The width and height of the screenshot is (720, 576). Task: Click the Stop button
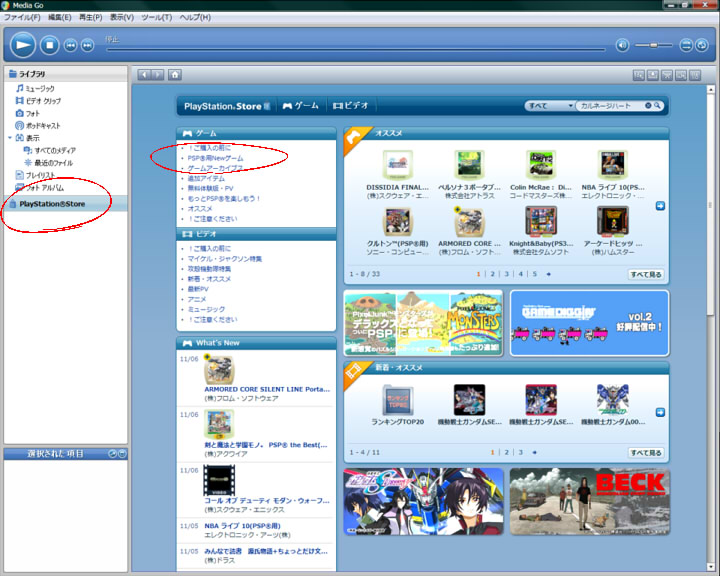coord(50,45)
